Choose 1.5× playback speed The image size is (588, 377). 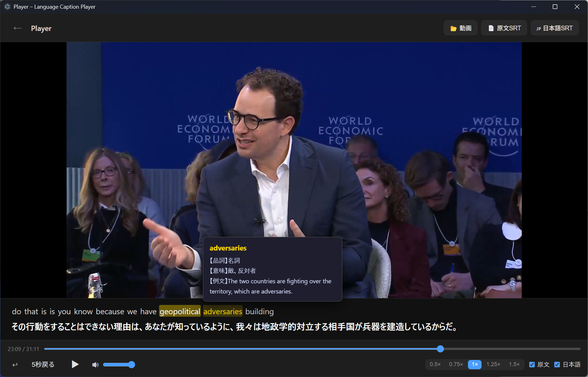(514, 364)
